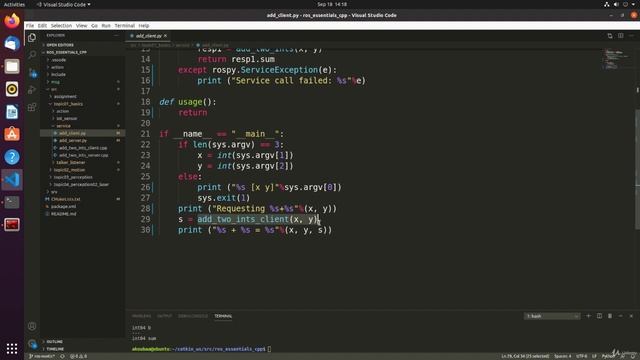Open the View menu

pyautogui.click(x=82, y=25)
